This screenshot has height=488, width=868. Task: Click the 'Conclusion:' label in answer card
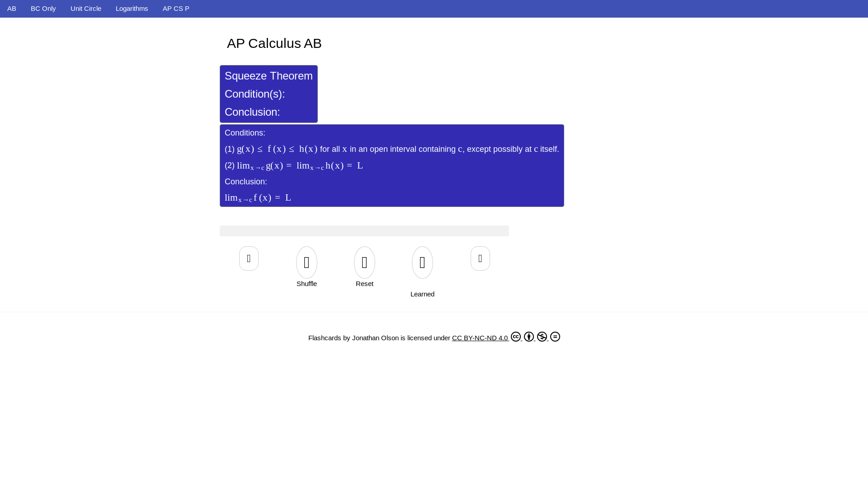(x=246, y=182)
